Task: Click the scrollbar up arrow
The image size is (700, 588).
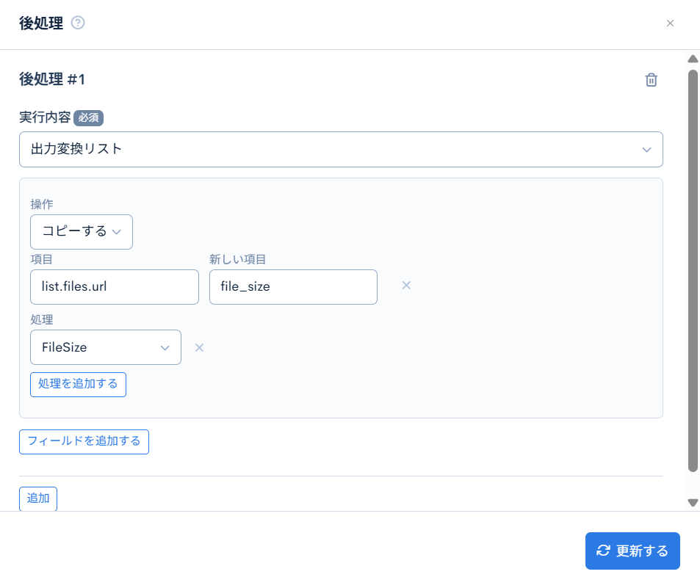Action: 692,59
